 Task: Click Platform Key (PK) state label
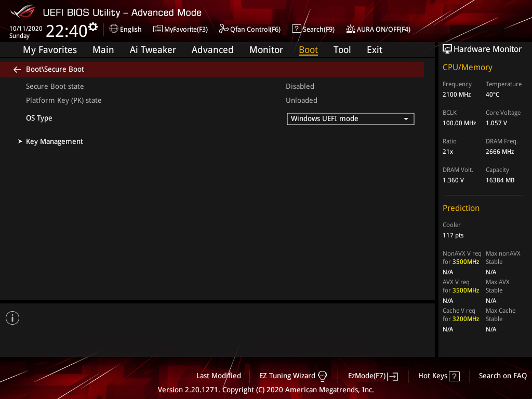pos(64,100)
